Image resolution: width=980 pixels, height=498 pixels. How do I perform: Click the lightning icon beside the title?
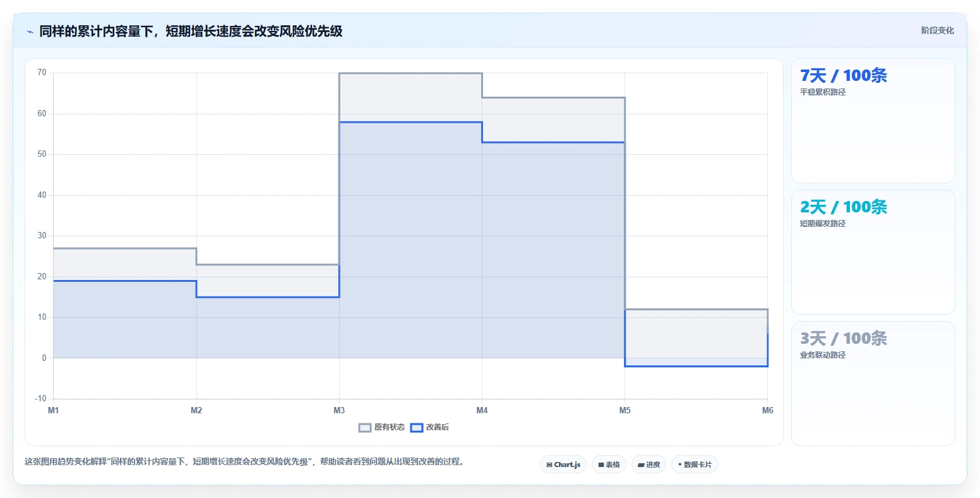click(x=30, y=32)
